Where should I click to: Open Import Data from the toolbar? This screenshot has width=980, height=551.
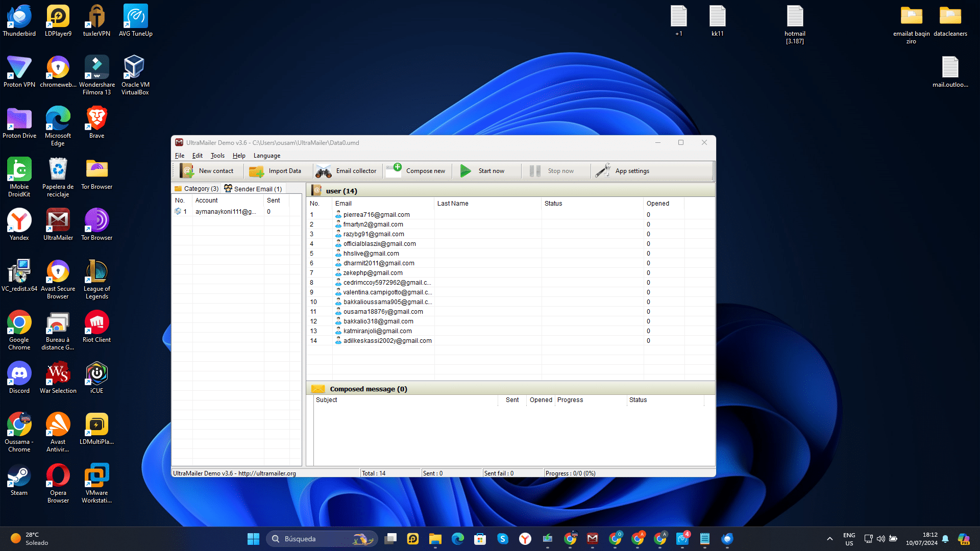(276, 171)
